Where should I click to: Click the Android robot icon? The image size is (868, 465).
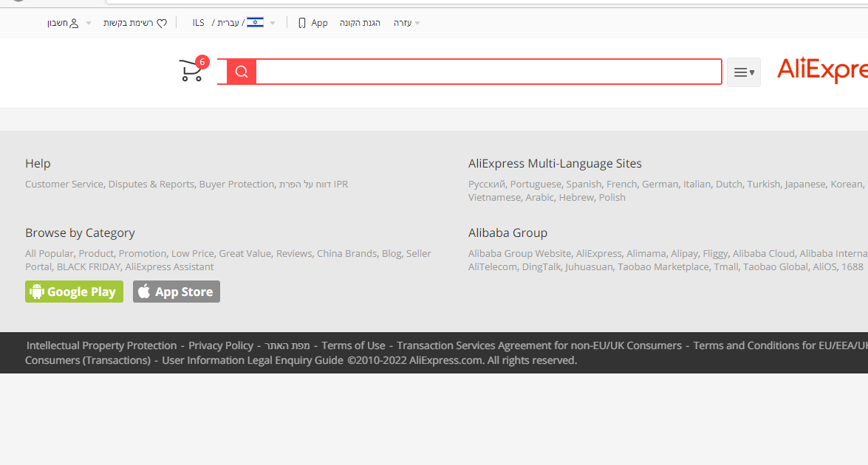tap(36, 292)
